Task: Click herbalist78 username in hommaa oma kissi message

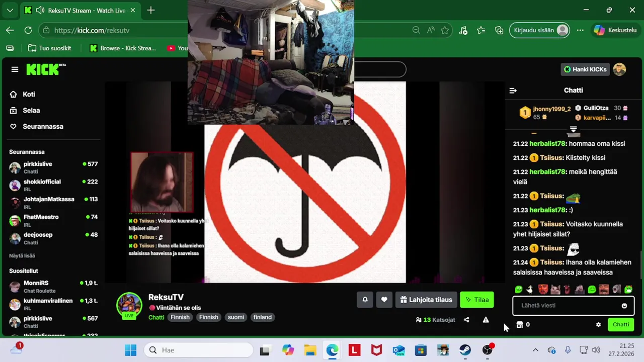Action: 547,144
